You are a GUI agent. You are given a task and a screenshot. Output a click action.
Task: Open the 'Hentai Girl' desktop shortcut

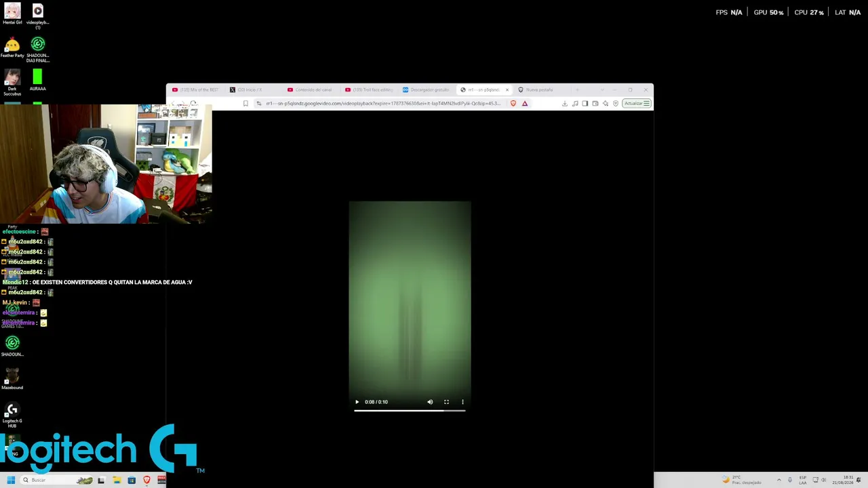(12, 14)
